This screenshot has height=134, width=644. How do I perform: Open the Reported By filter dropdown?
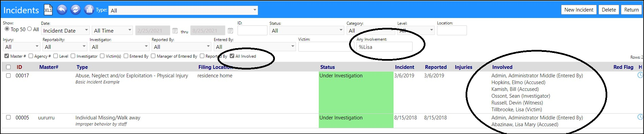coord(181,47)
